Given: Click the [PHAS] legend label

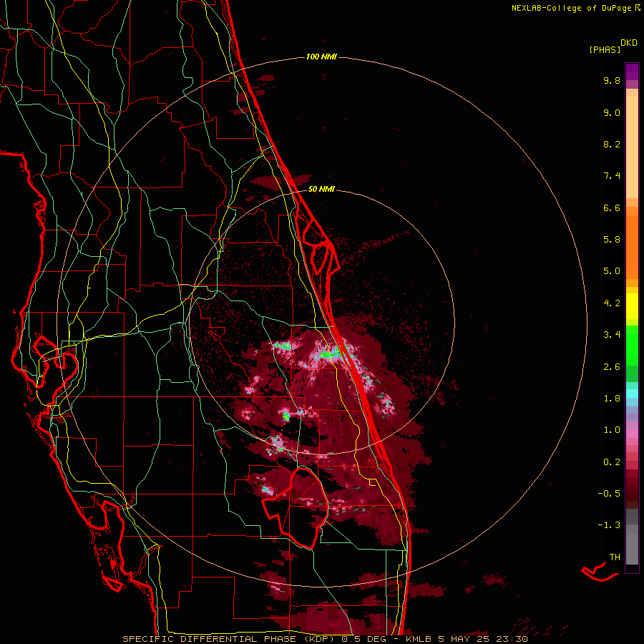Looking at the screenshot, I should tap(605, 49).
